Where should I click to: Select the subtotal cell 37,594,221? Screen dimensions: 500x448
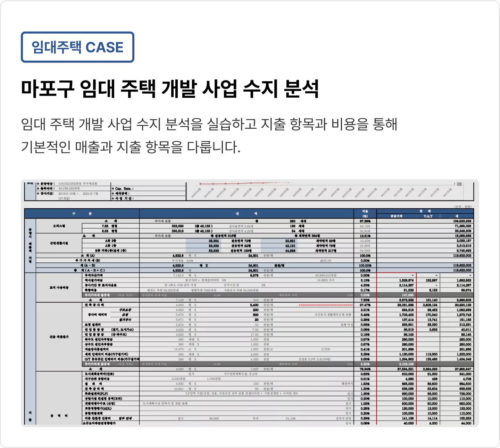click(406, 369)
